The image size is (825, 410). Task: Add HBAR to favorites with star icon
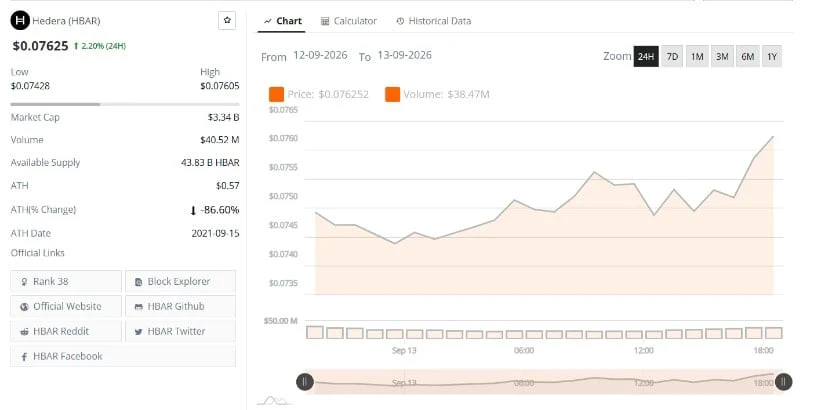click(x=227, y=21)
